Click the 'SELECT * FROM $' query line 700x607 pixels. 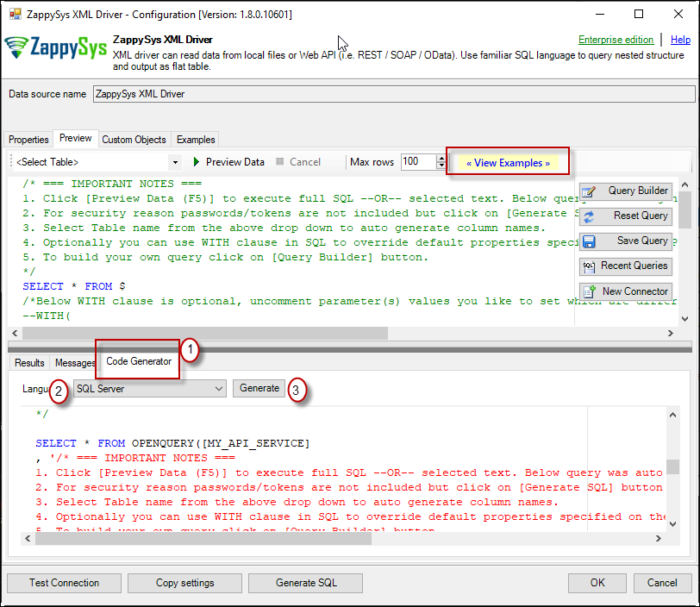pyautogui.click(x=74, y=286)
